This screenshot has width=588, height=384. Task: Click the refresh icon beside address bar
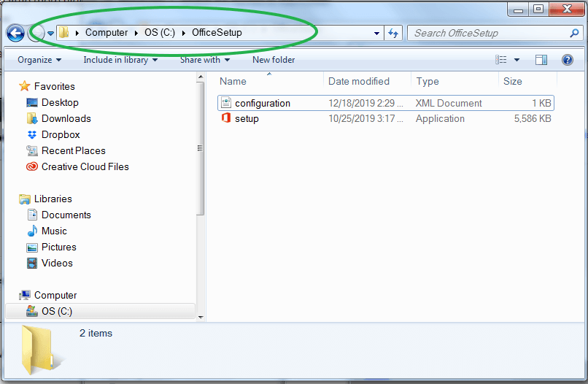(x=393, y=33)
